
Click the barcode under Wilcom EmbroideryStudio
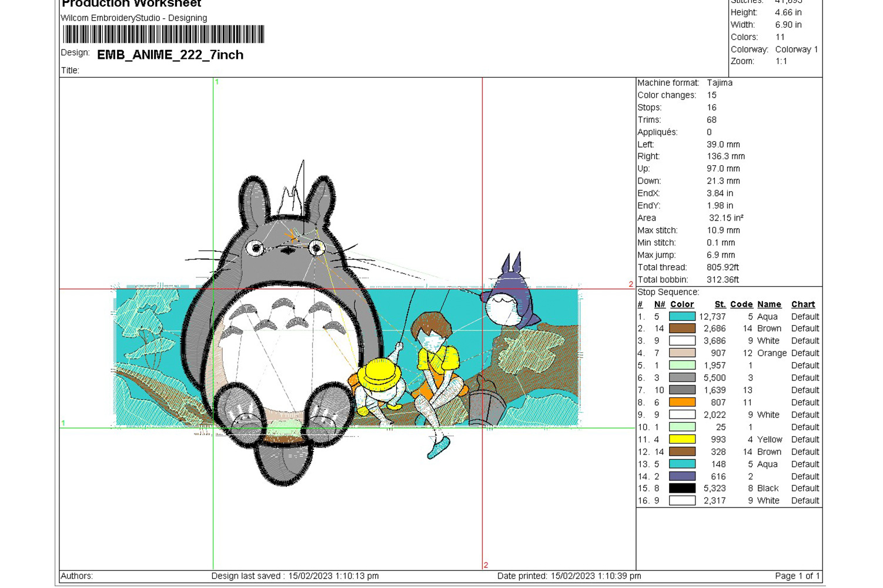[x=163, y=34]
